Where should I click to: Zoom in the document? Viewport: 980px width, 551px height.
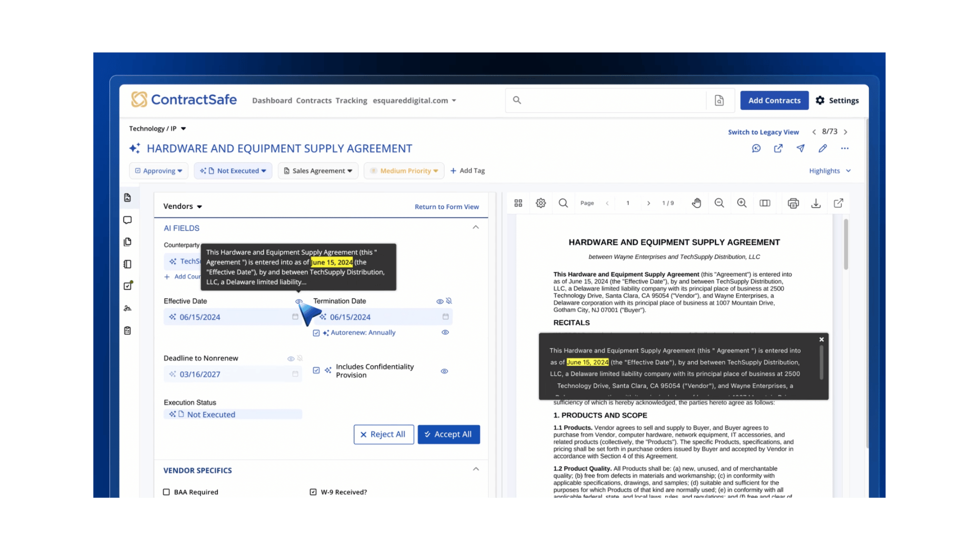[742, 203]
